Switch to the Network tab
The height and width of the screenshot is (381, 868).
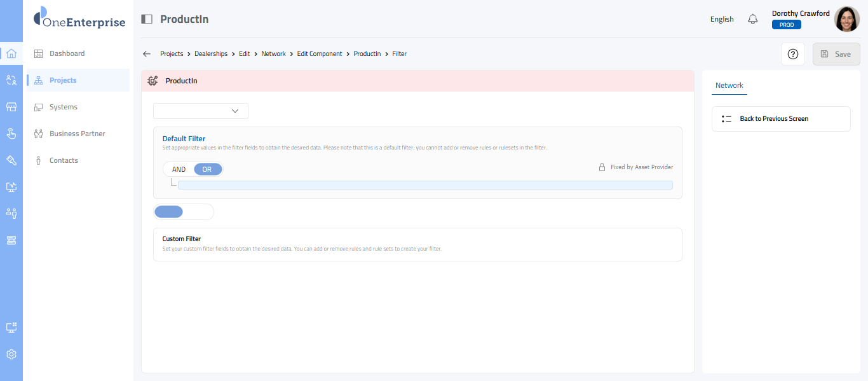click(729, 85)
